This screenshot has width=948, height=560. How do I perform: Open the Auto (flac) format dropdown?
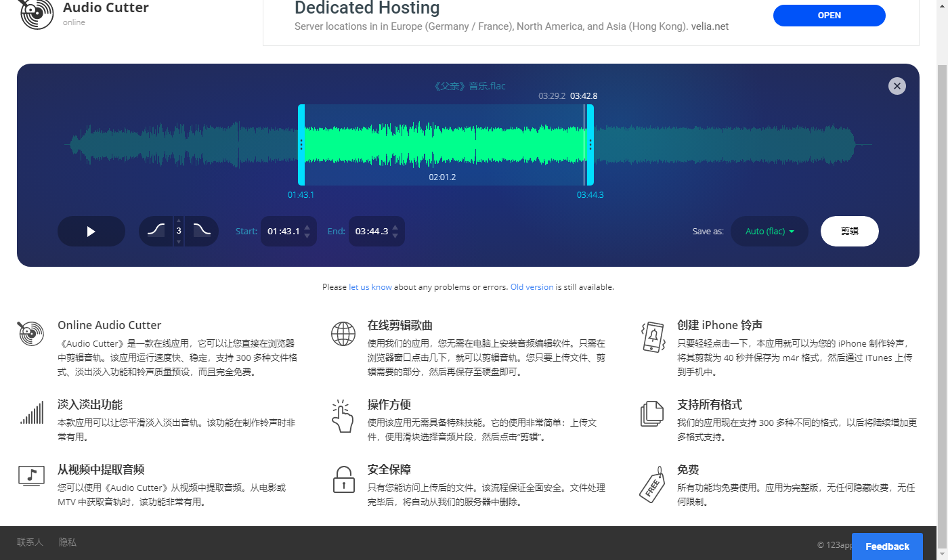point(769,232)
